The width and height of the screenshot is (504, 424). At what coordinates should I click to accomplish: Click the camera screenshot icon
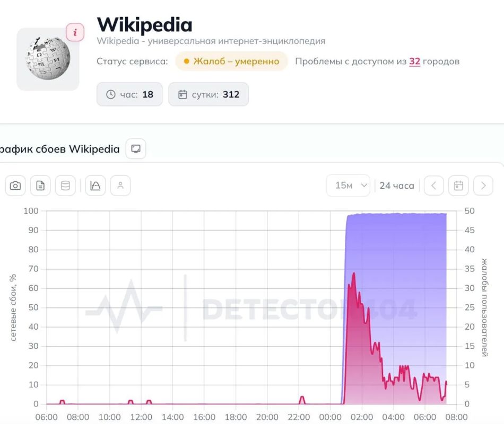pyautogui.click(x=15, y=185)
